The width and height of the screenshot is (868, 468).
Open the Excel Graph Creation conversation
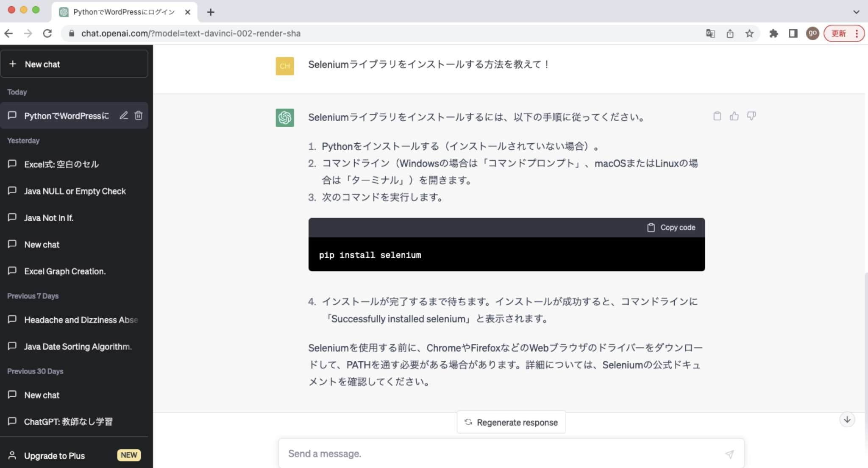(65, 271)
